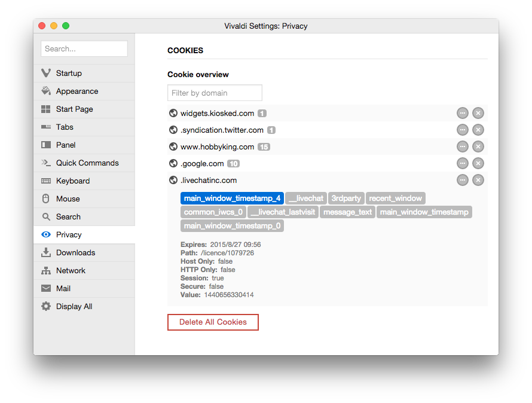
Task: Click globe icon beside .google.com
Action: [173, 163]
